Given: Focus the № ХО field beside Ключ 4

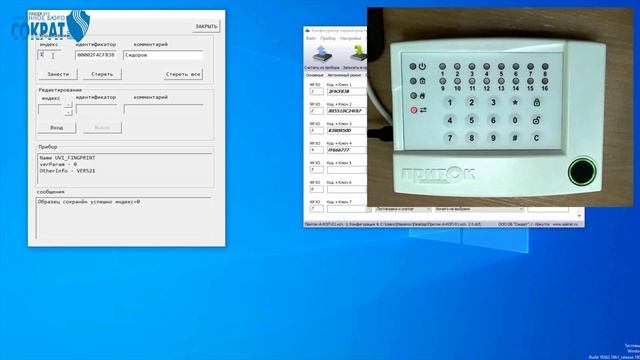Looking at the screenshot, I should 316,150.
